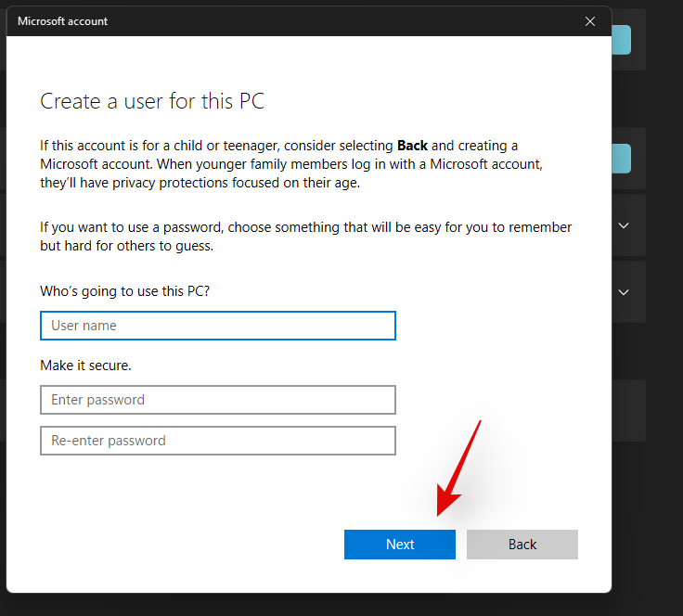Click the "Who's going to use this PC?" label
Screen dimensions: 683x616
pyautogui.click(x=125, y=290)
